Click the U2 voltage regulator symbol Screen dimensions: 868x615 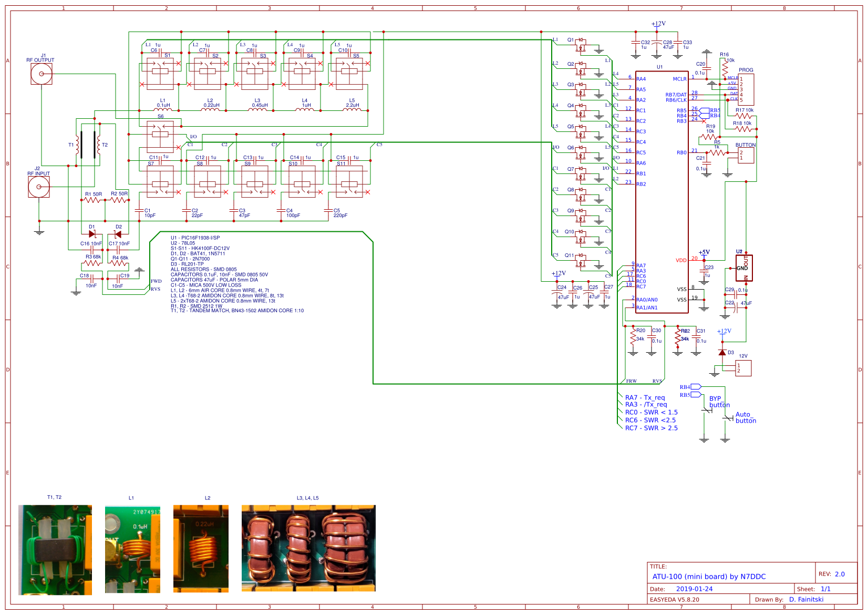click(x=744, y=268)
